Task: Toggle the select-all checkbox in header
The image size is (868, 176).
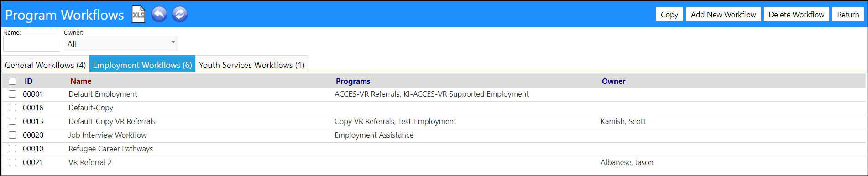Action: click(x=12, y=81)
